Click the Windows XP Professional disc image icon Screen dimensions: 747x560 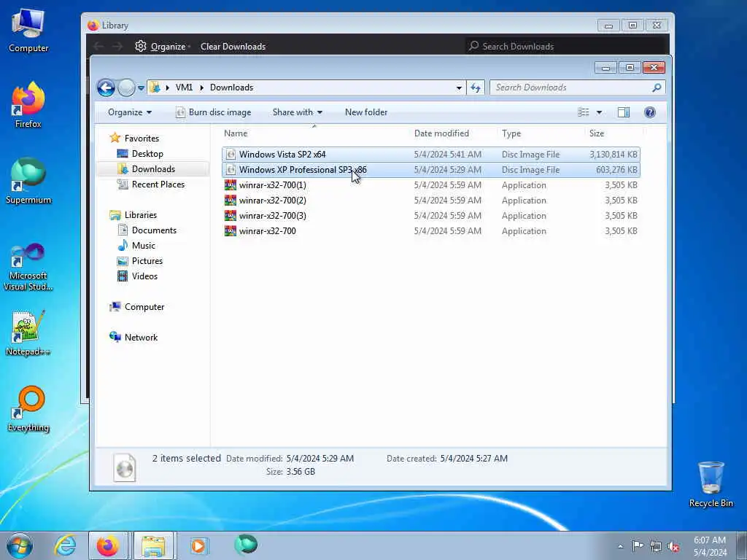click(231, 169)
